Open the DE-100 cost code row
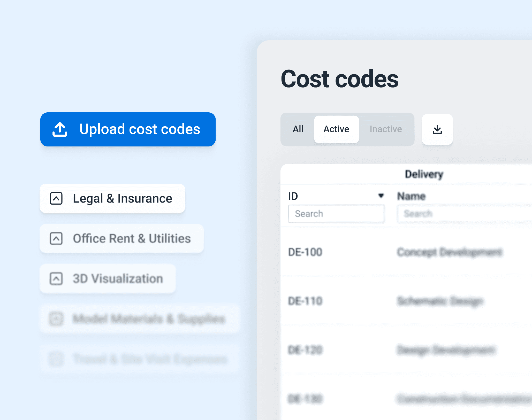 click(406, 252)
